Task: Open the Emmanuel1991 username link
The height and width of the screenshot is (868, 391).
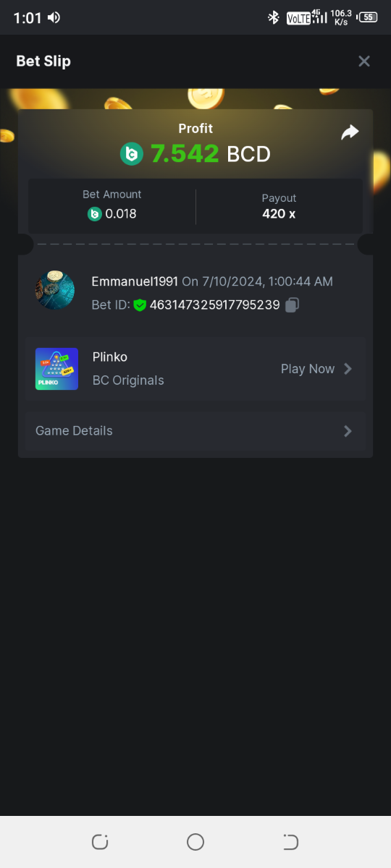Action: tap(135, 281)
